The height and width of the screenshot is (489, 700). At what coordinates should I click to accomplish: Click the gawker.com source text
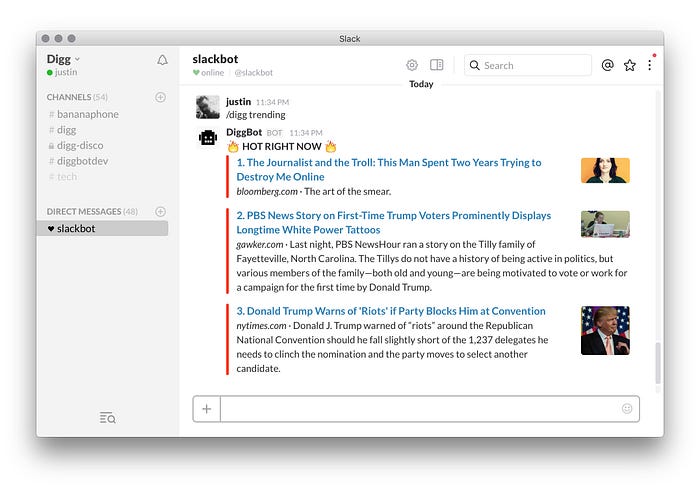click(x=260, y=244)
